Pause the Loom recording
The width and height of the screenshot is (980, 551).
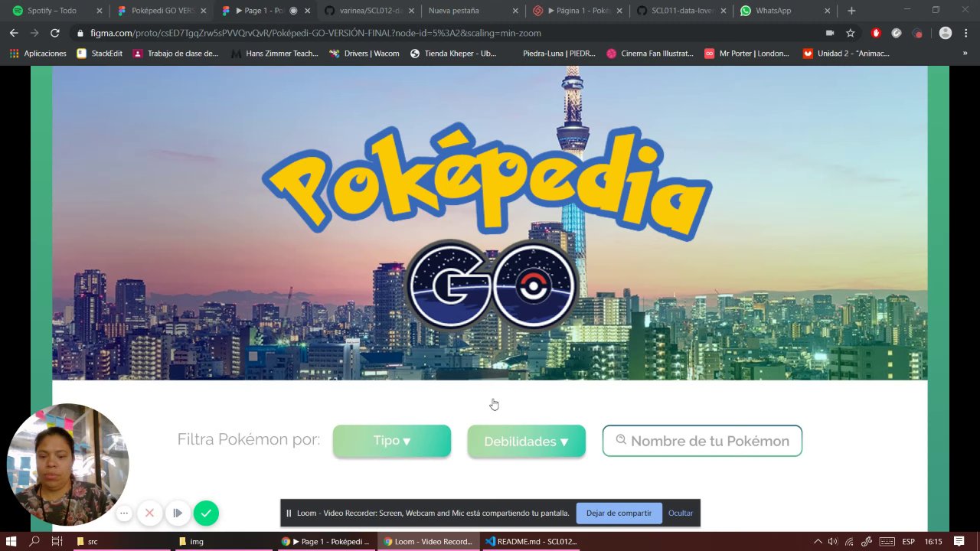[x=178, y=513]
